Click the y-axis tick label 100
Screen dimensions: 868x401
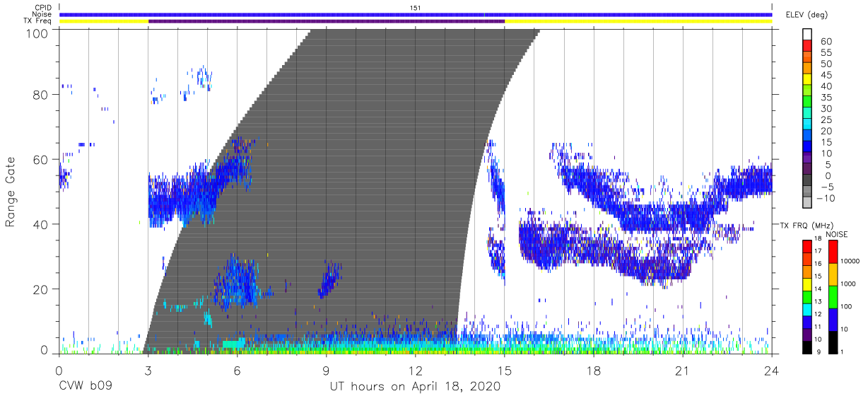(38, 33)
